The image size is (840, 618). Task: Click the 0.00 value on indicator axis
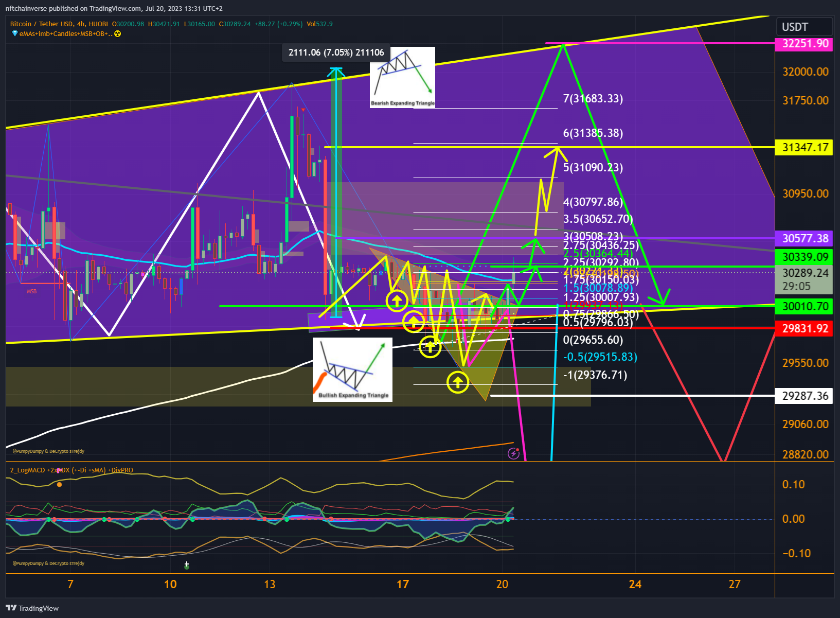point(794,519)
